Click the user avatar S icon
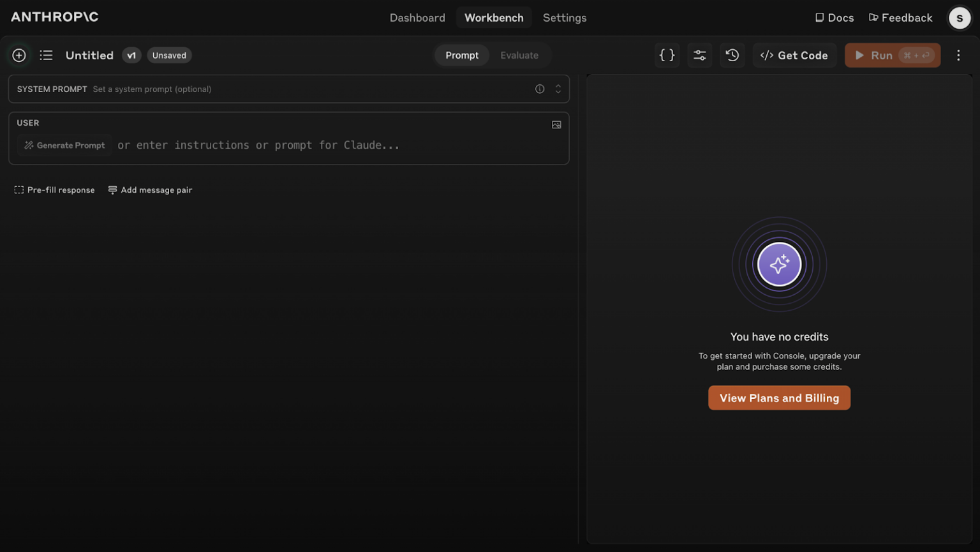 [959, 18]
